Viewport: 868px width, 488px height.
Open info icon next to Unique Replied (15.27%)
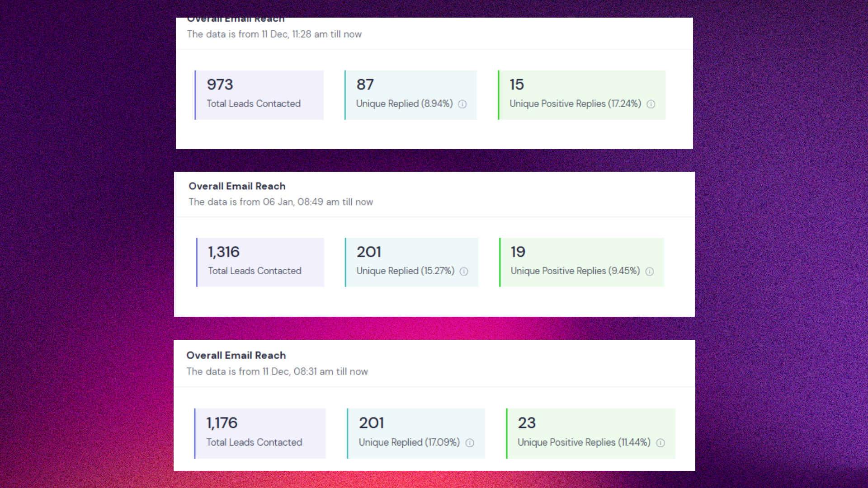point(464,272)
